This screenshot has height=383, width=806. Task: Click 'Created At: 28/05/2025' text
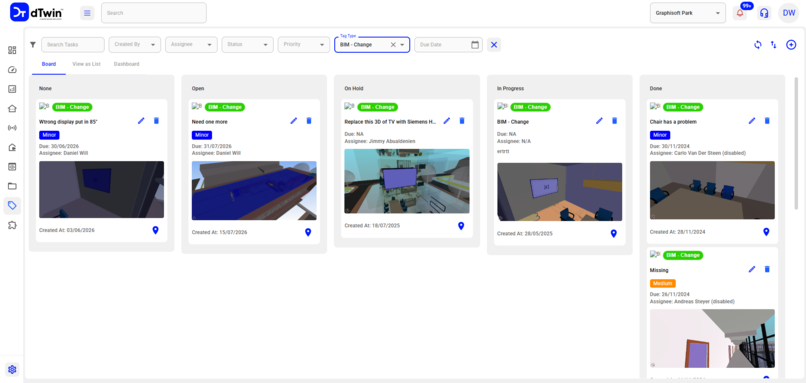(525, 233)
